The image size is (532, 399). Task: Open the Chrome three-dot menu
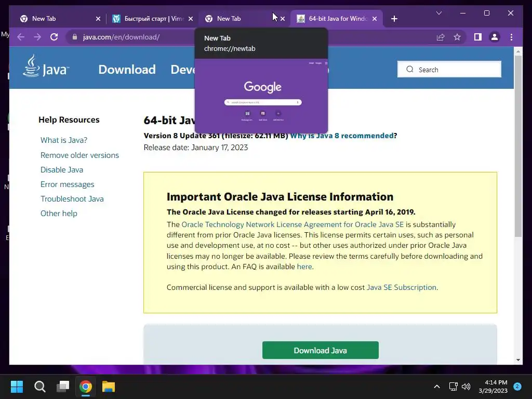pos(511,37)
